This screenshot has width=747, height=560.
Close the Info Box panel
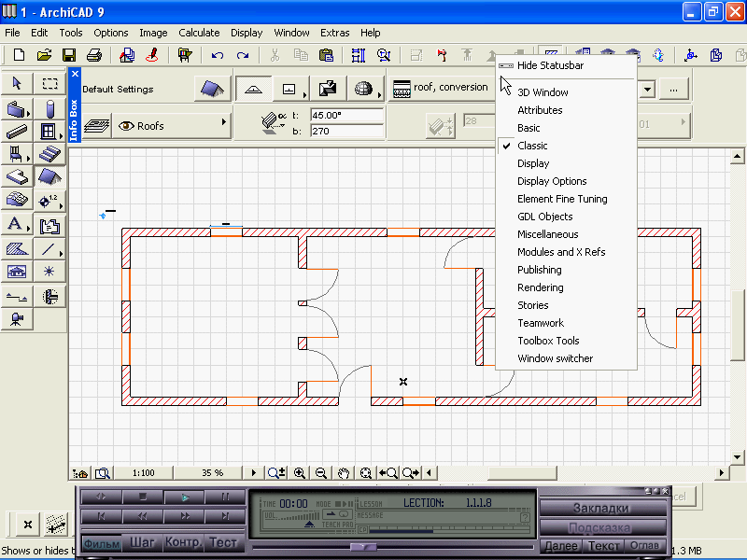pyautogui.click(x=75, y=74)
